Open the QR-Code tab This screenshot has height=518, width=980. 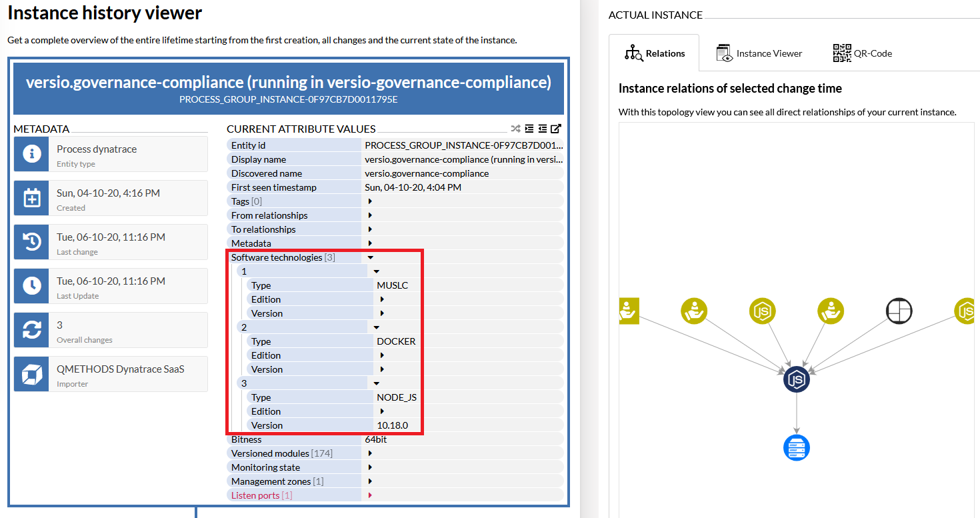pos(863,53)
